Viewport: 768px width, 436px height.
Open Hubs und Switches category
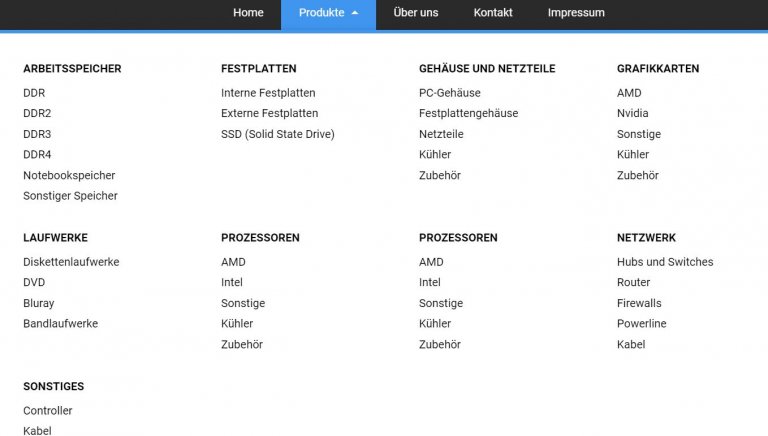click(x=665, y=262)
